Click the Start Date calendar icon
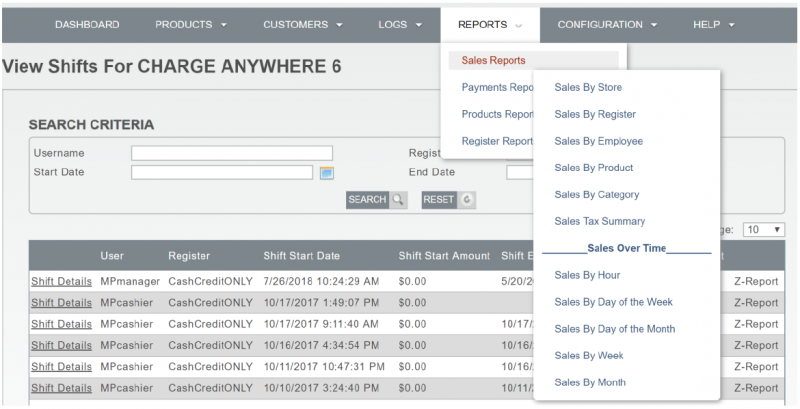Screen dimensions: 800x409 (x=326, y=173)
